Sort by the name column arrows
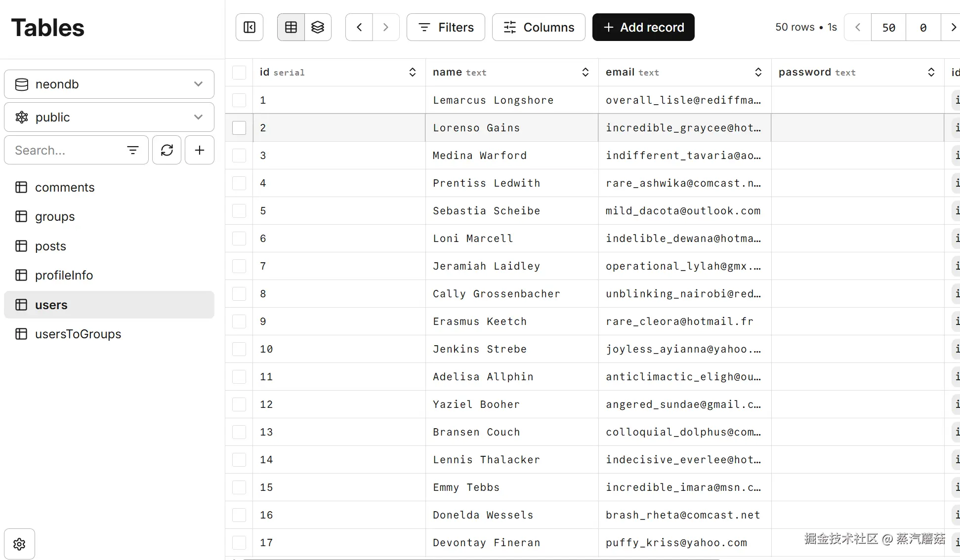960x560 pixels. tap(585, 73)
